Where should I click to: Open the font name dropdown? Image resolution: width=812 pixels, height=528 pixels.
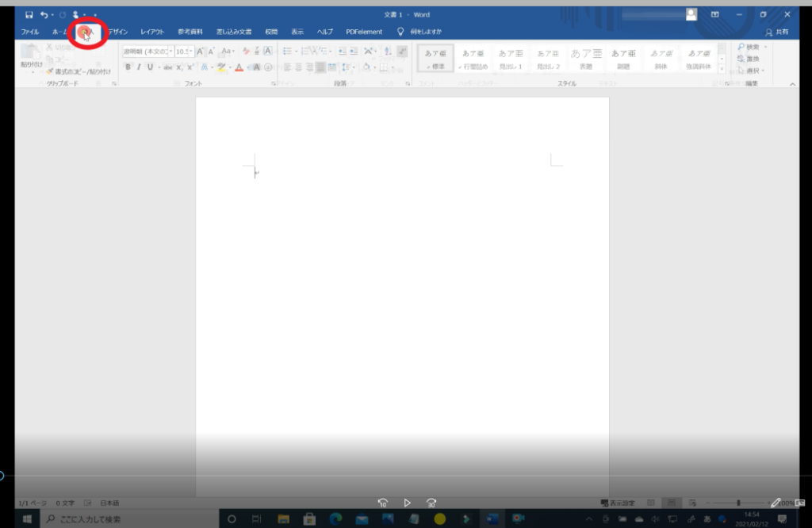click(x=147, y=52)
